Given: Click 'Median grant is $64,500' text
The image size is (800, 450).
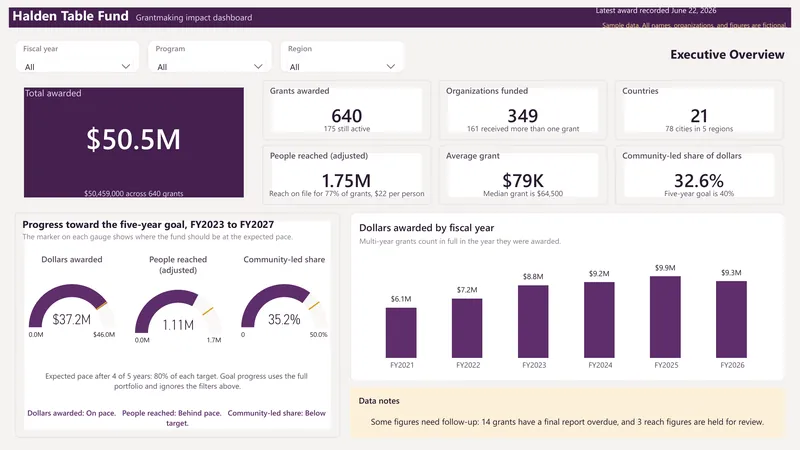Looking at the screenshot, I should tap(523, 193).
